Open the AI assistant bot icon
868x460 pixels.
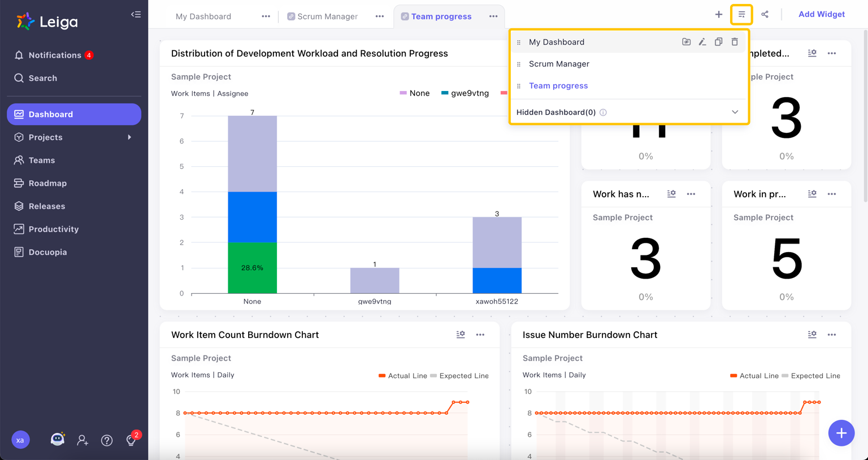coord(58,439)
